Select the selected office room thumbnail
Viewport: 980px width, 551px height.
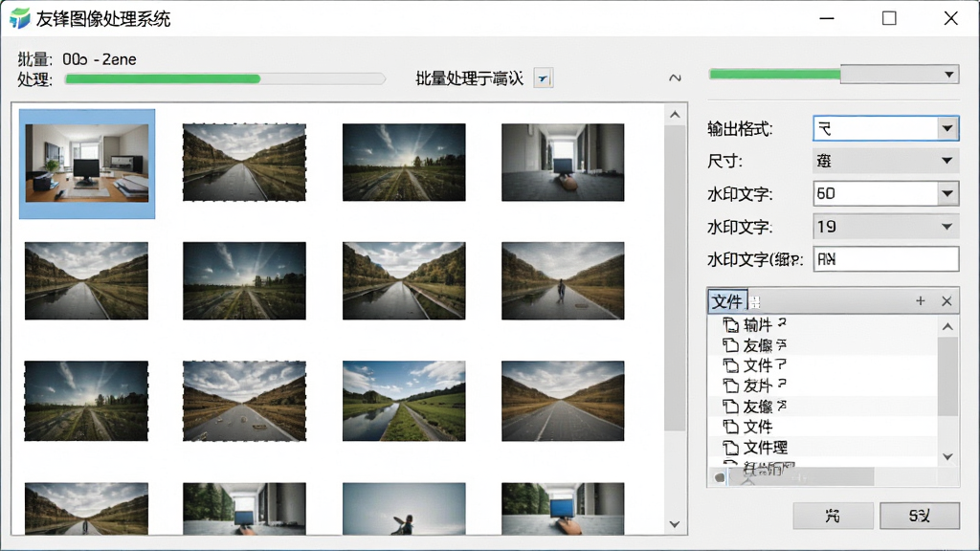pos(87,163)
